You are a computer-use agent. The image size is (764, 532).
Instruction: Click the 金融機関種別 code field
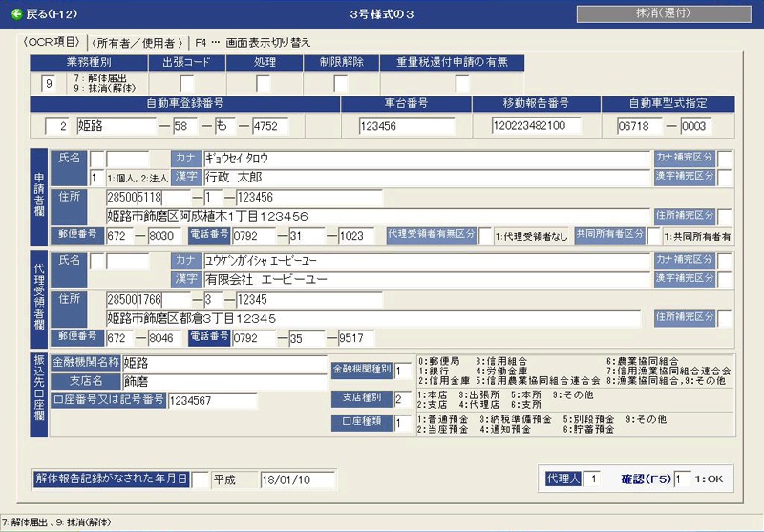[x=402, y=372]
